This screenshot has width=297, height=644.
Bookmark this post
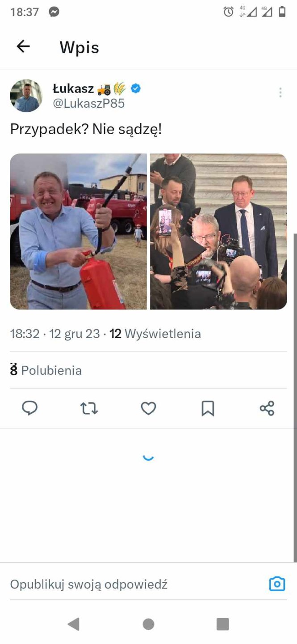coord(208,408)
